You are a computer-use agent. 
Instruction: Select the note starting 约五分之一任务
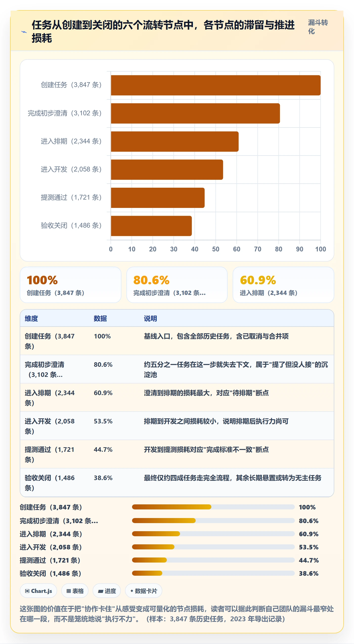coord(236,370)
